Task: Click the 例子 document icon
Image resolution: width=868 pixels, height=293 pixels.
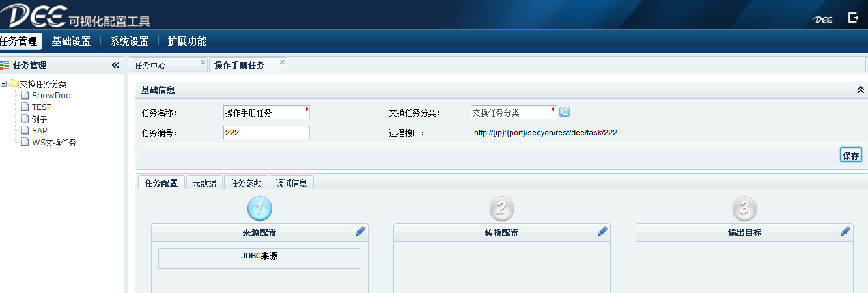Action: point(26,119)
